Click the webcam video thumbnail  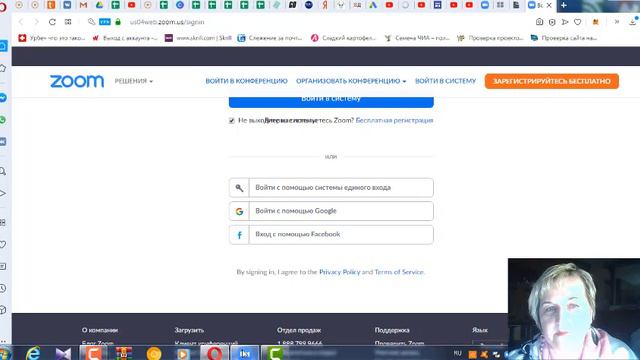click(574, 309)
